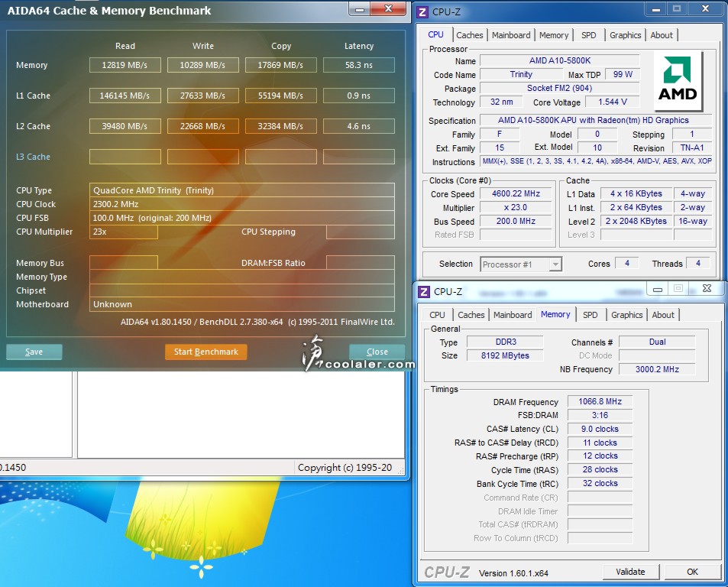This screenshot has width=728, height=587.
Task: Click the Validate button in CPU-Z
Action: tap(630, 572)
